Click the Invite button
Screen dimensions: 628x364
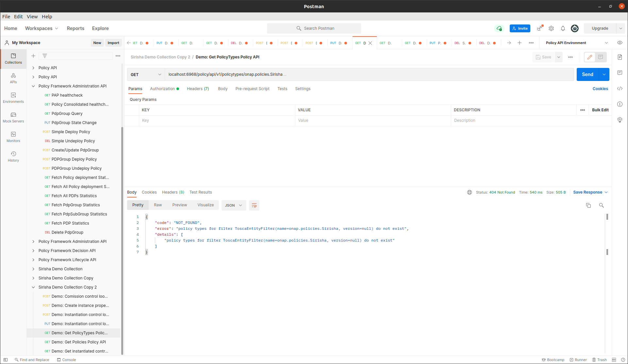coord(520,28)
